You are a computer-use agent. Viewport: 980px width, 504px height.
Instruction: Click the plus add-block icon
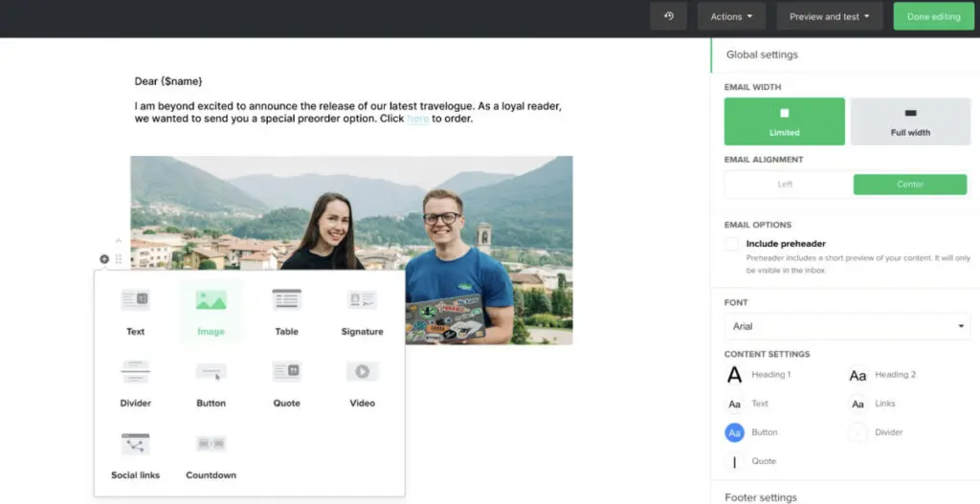[x=104, y=259]
